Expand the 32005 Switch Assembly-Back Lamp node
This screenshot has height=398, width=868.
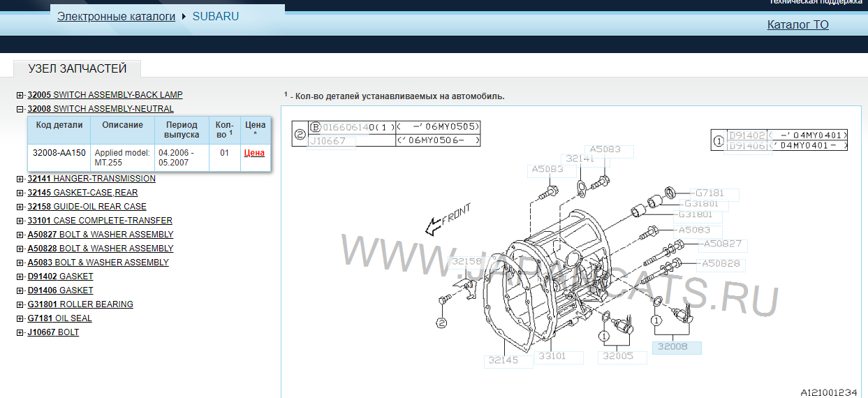click(20, 95)
